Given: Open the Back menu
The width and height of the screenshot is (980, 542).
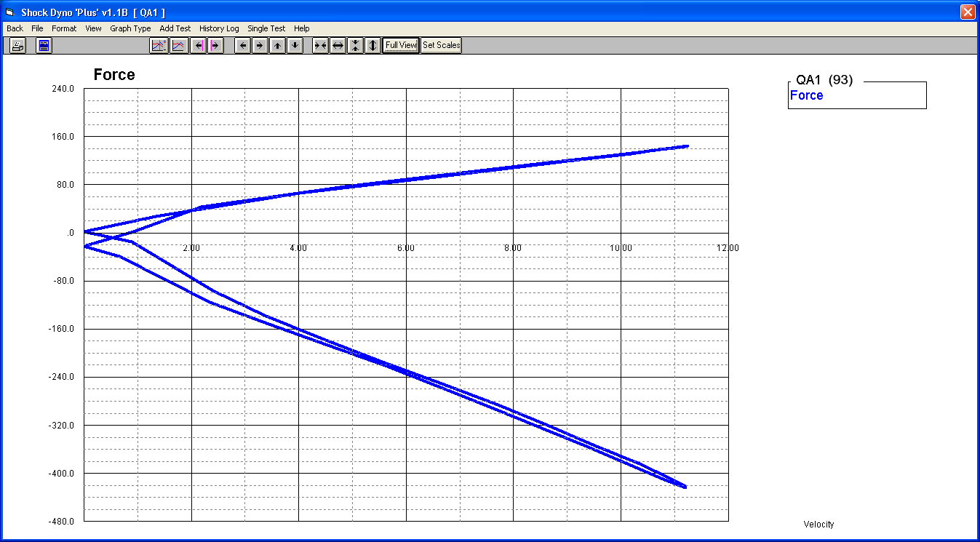Looking at the screenshot, I should pos(15,28).
